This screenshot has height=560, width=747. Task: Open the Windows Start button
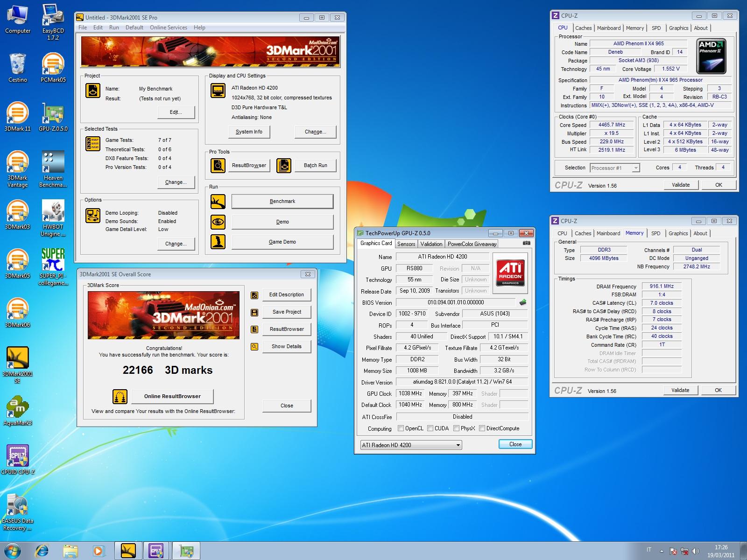[12, 551]
